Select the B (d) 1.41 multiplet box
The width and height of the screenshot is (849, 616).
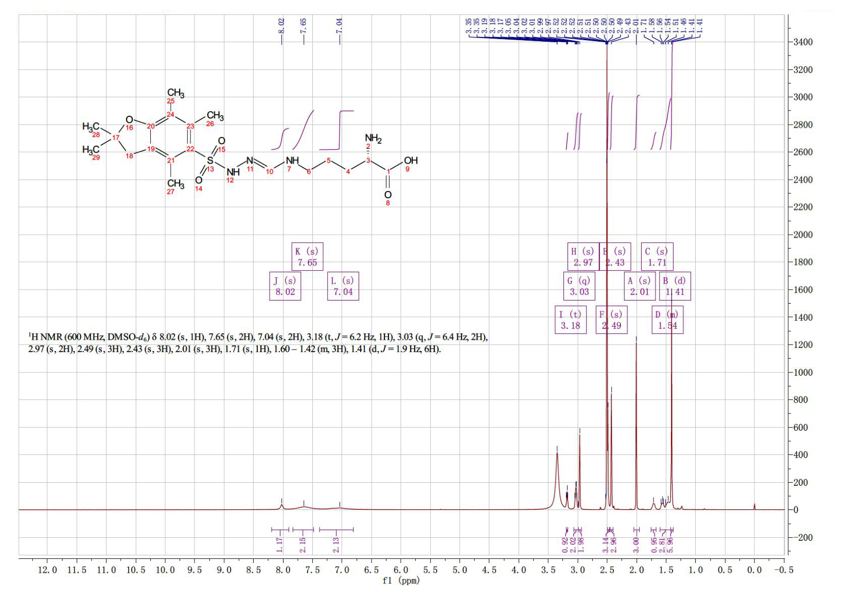(x=675, y=286)
